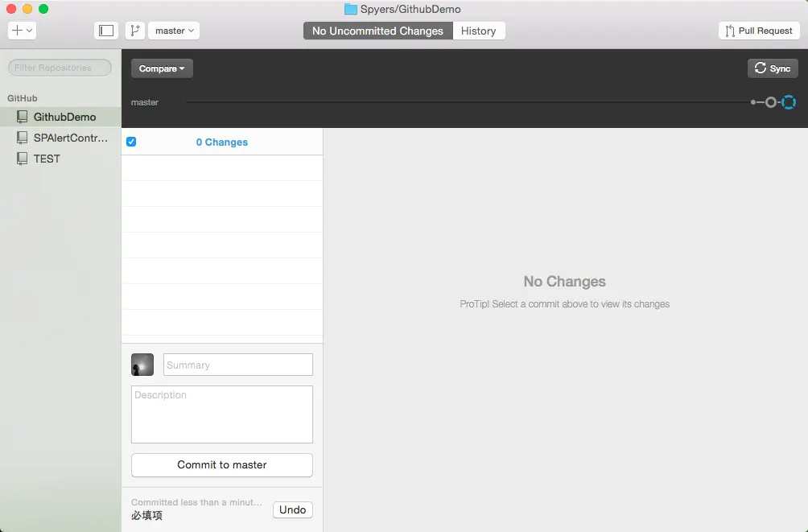Image resolution: width=808 pixels, height=532 pixels.
Task: Click the SPAlertContr... repository book icon
Action: (23, 138)
